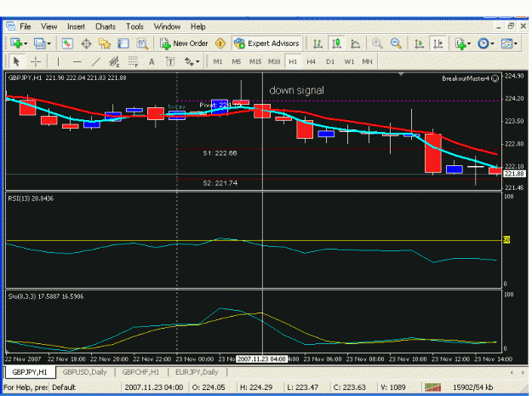532x396 pixels.
Task: Switch to candlesticks chart type
Action: tap(336, 43)
